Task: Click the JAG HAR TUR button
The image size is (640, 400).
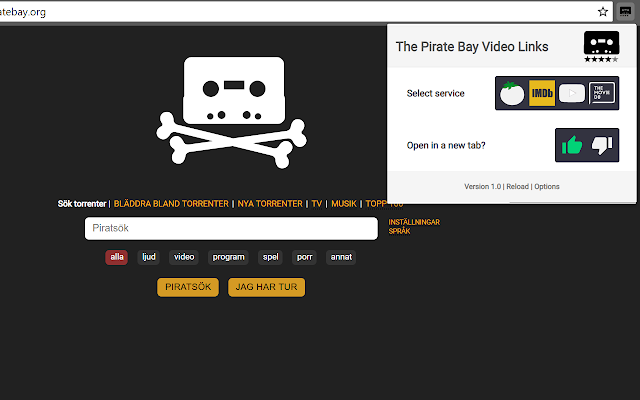Action: pos(267,287)
